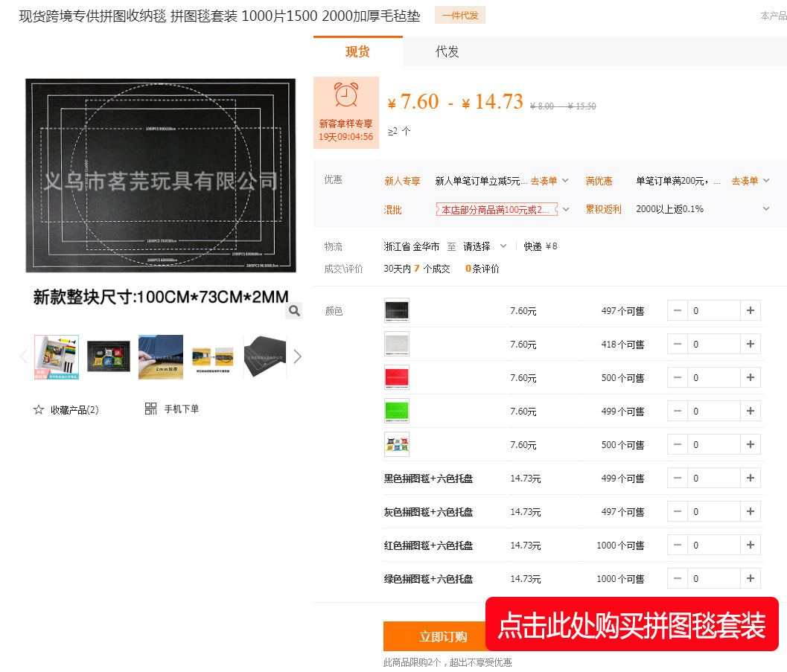
Task: Increase quantity for green swatch row
Action: tap(751, 412)
